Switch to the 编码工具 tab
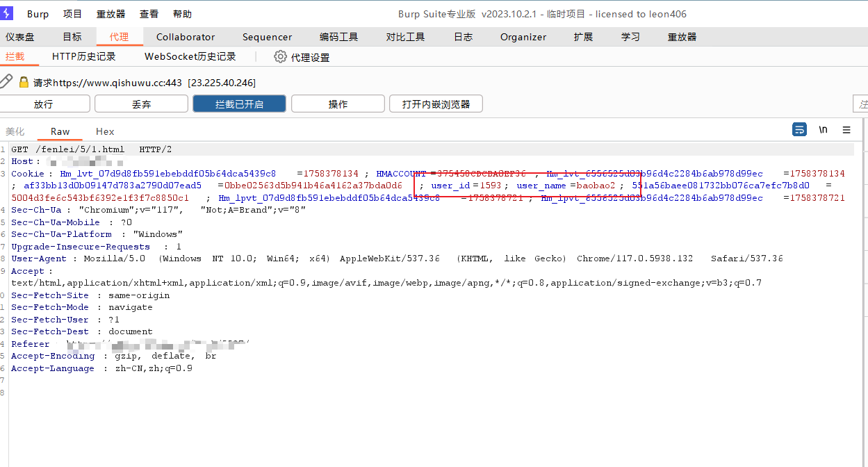Viewport: 868px width, 467px height. (338, 37)
